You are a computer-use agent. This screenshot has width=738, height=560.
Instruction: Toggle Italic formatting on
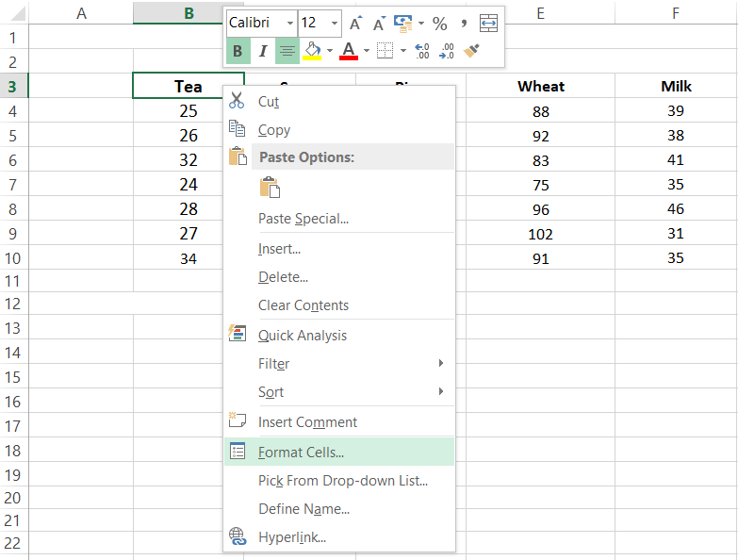click(263, 51)
